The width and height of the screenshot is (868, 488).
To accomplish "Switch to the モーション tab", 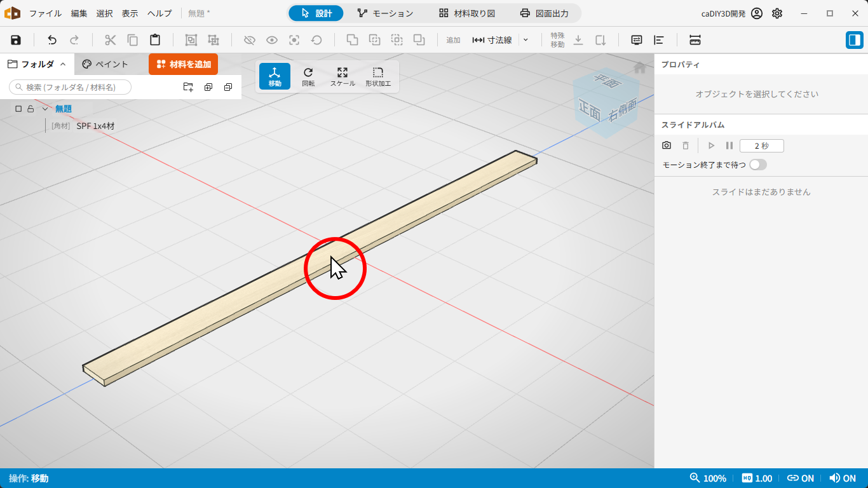I will (385, 13).
